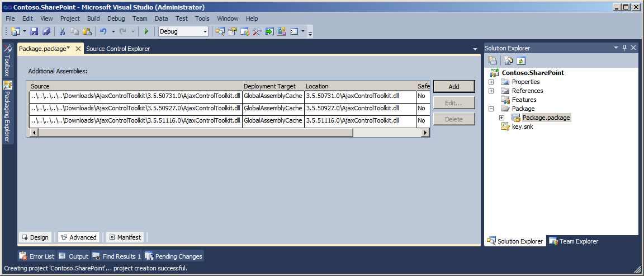Select Location cell 3.5.50927.0\AjaxControlToolkit.dll
644x276 pixels.
coord(360,109)
